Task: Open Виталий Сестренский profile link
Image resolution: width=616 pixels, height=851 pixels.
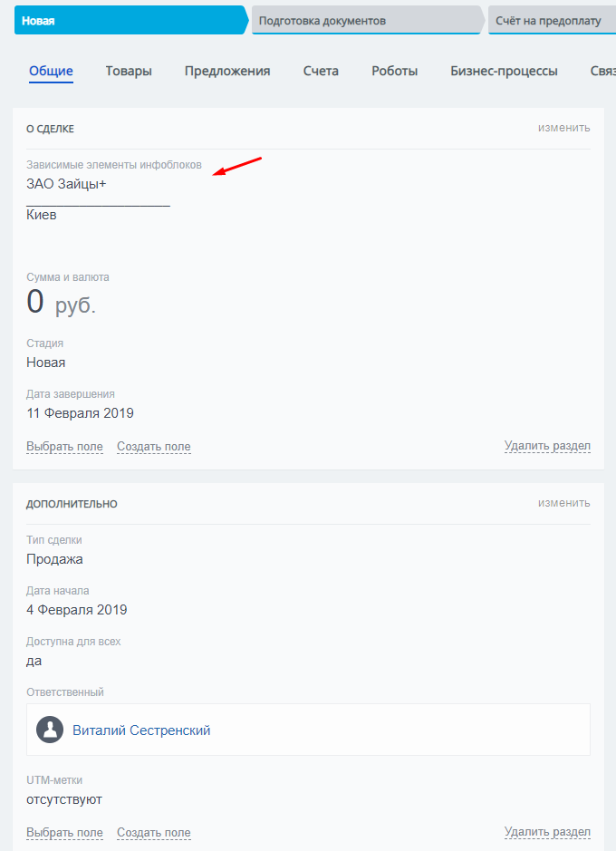Action: point(141,730)
